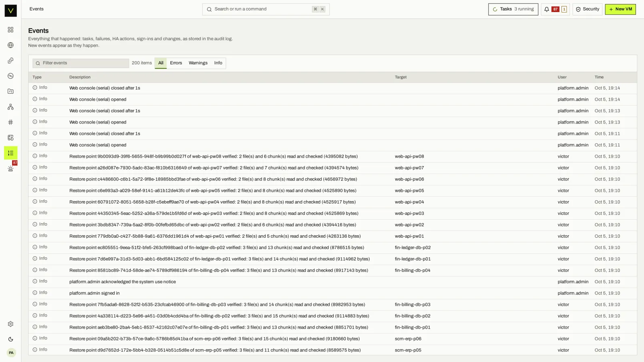The image size is (644, 362).
Task: Select target web-api-pw08
Action: pos(409,156)
